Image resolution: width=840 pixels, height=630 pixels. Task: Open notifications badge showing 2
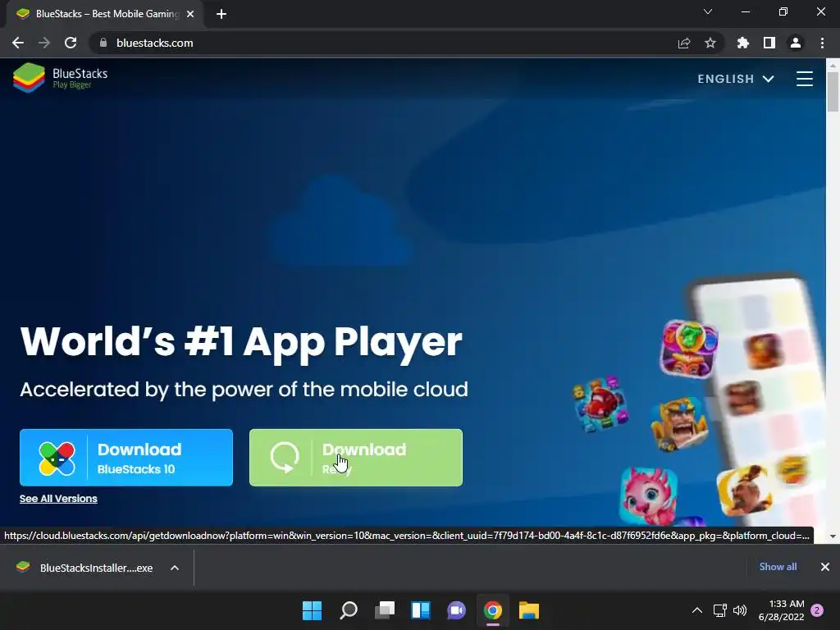pos(817,610)
